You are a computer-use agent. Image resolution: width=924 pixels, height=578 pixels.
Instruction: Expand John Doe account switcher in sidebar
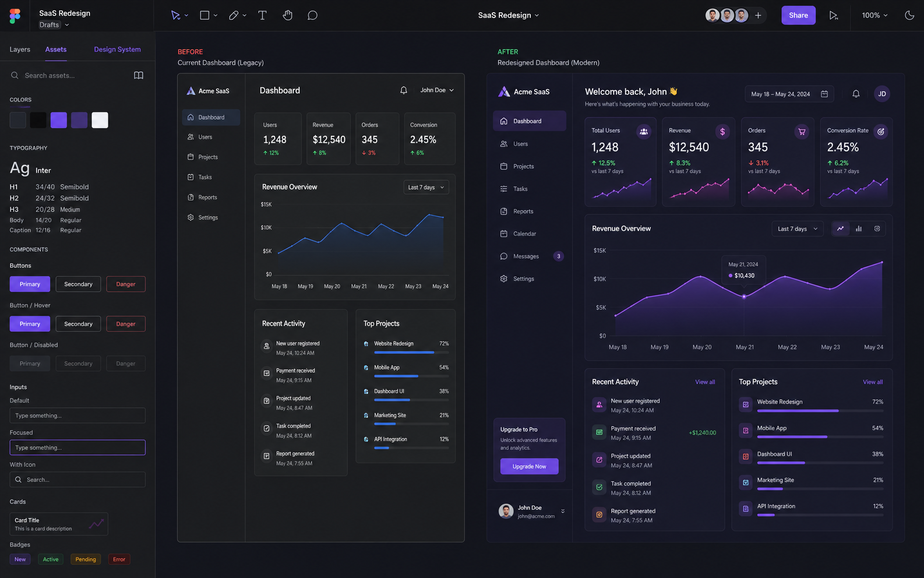(x=563, y=511)
